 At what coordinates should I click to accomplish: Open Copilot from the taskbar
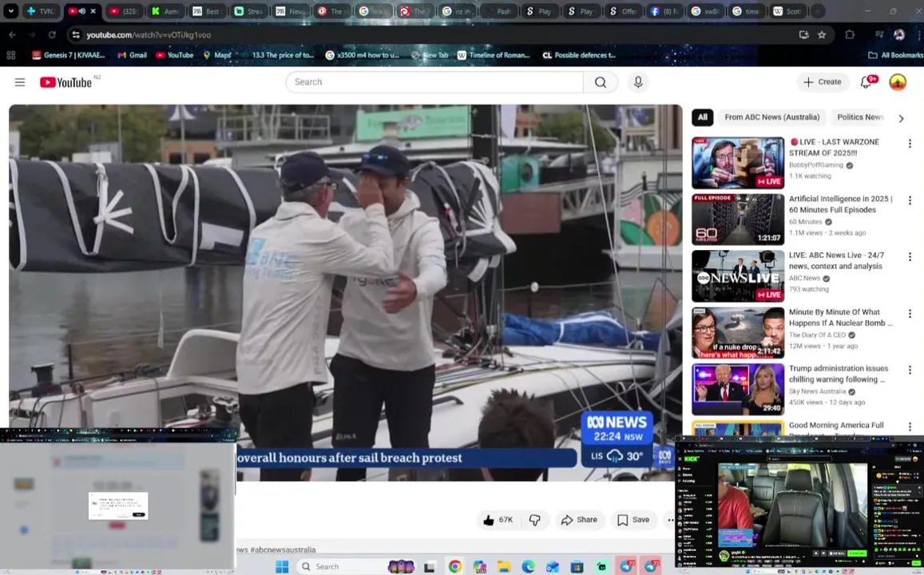(479, 567)
